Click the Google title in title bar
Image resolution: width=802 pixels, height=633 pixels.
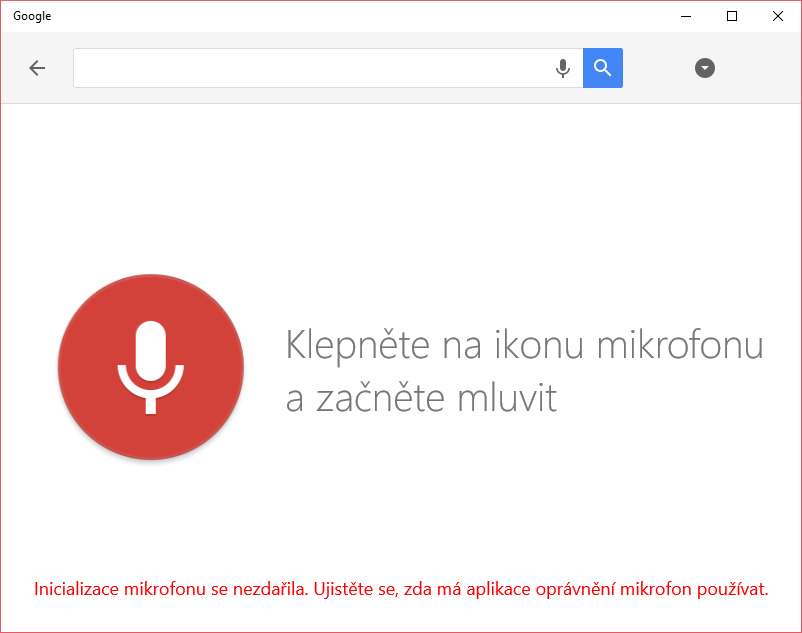[32, 16]
